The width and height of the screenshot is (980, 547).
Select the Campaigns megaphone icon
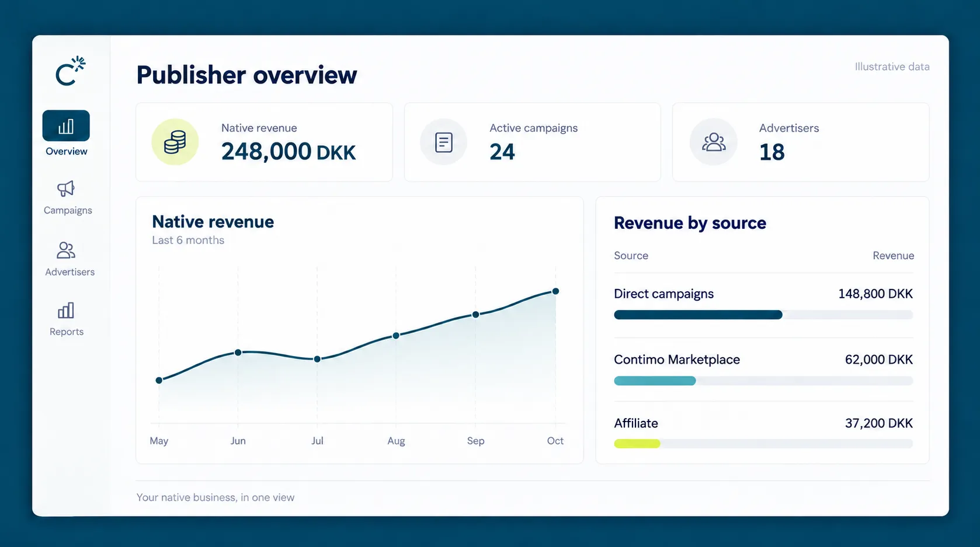[66, 188]
